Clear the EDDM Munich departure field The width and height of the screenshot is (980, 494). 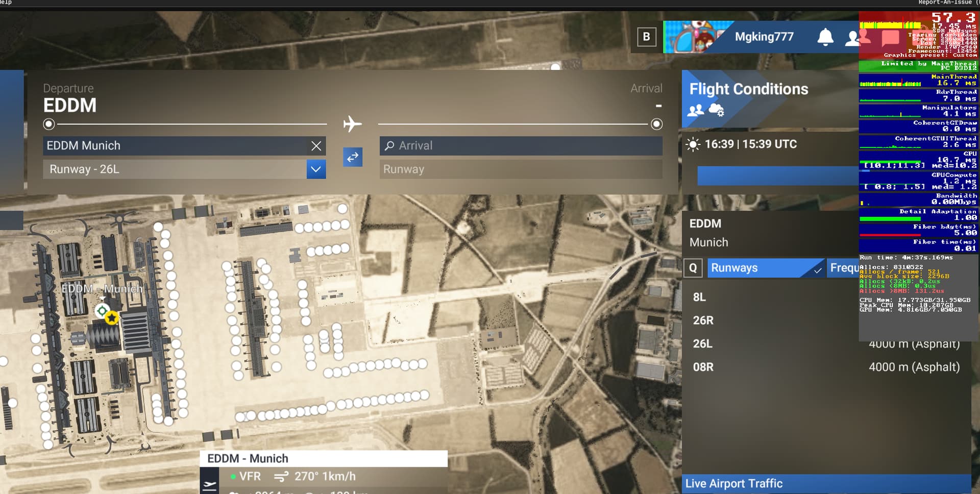click(x=316, y=146)
